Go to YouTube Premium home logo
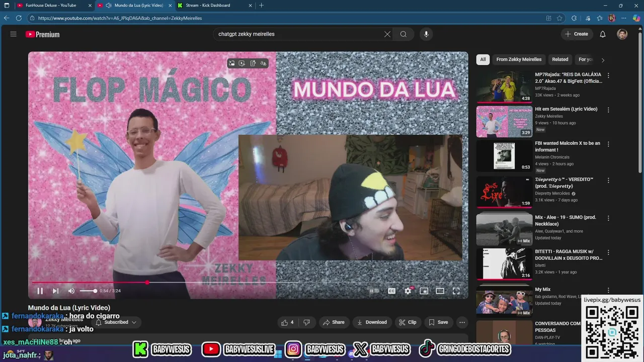This screenshot has width=644, height=362. tap(43, 34)
